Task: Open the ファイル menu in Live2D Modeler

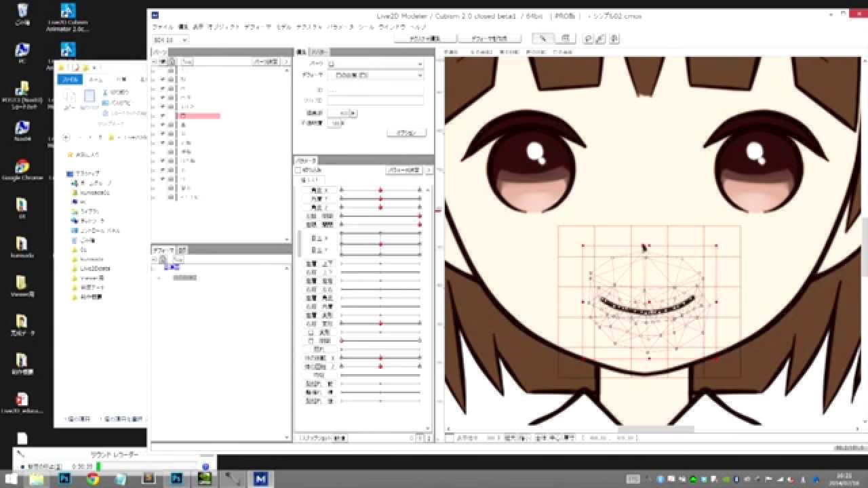Action: [x=163, y=27]
